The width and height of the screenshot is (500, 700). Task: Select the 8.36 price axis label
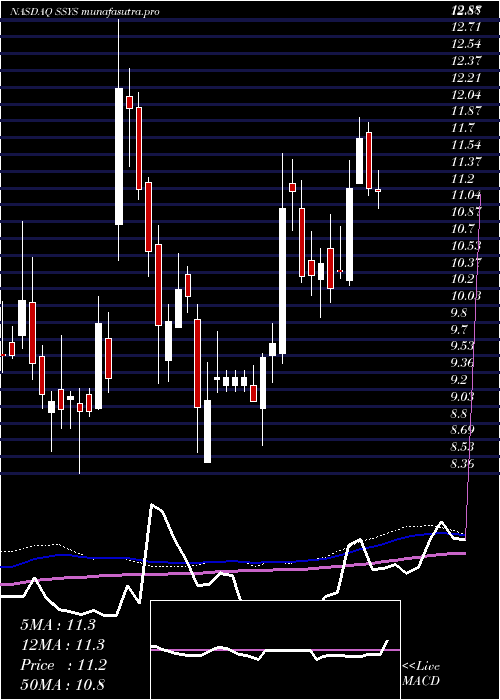[x=463, y=464]
